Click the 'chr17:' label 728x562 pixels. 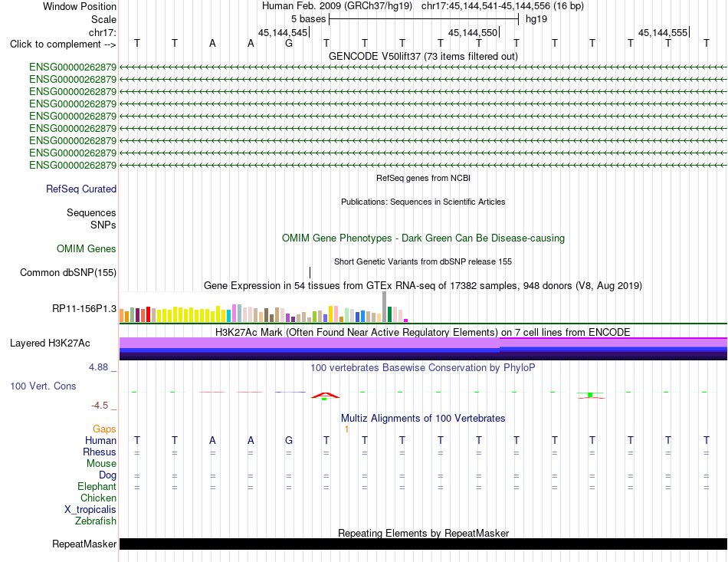102,32
